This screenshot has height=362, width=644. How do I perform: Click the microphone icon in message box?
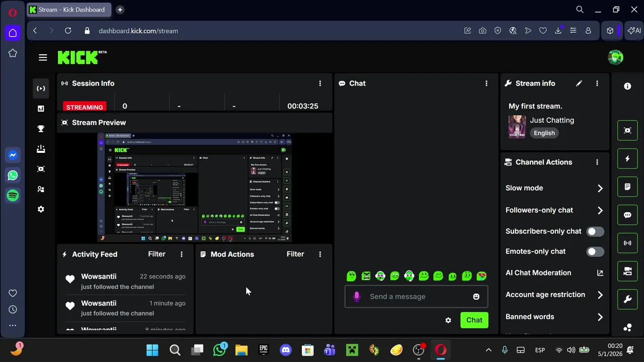(357, 297)
